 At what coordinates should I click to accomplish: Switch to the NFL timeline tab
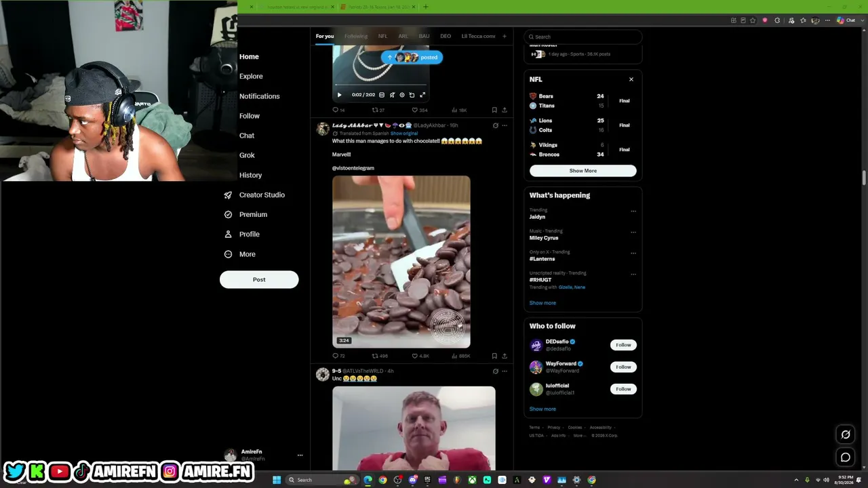383,36
